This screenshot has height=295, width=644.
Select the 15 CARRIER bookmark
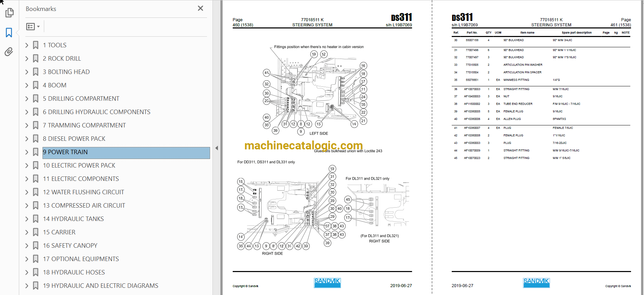pos(59,232)
